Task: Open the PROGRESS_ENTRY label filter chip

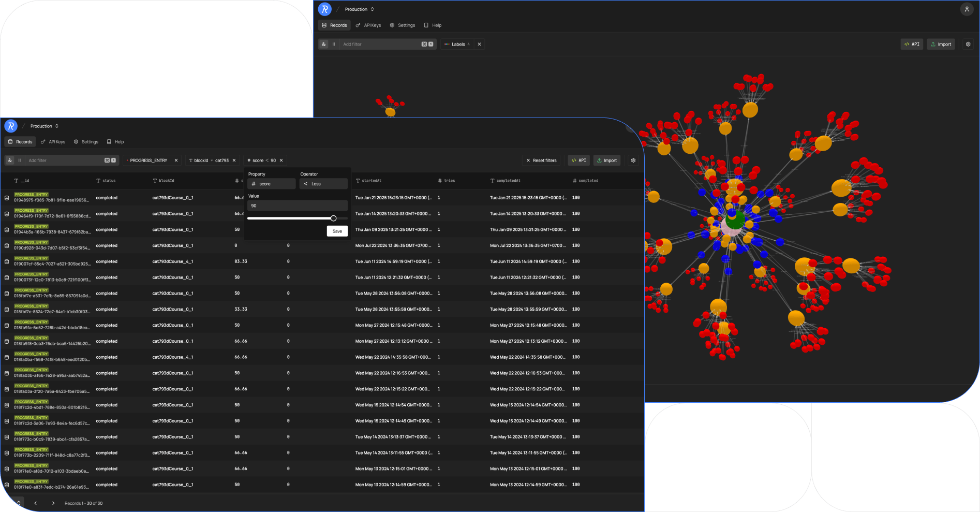Action: (148, 160)
